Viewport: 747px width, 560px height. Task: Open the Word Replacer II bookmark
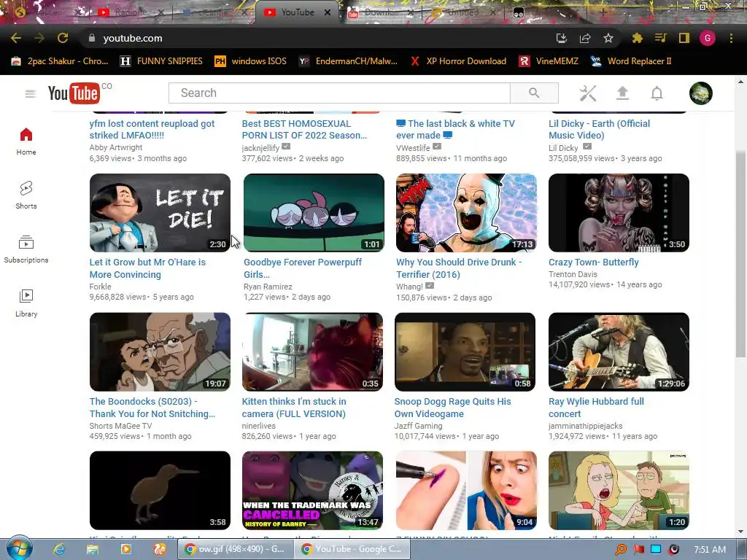[631, 61]
